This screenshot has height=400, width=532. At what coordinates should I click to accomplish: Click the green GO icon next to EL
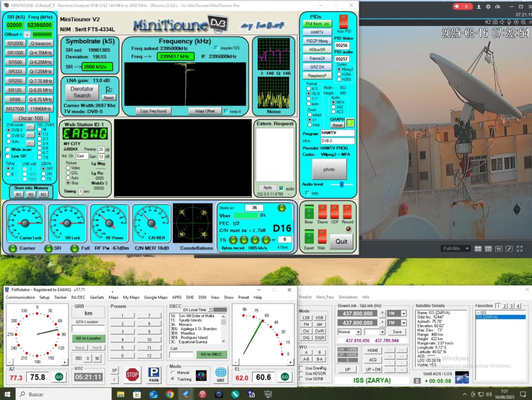pyautogui.click(x=285, y=377)
